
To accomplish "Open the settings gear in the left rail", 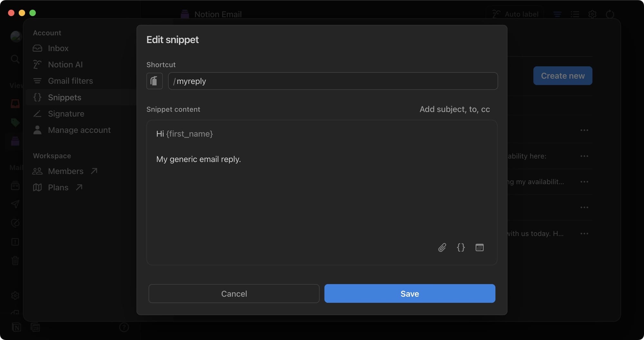I will [x=15, y=296].
